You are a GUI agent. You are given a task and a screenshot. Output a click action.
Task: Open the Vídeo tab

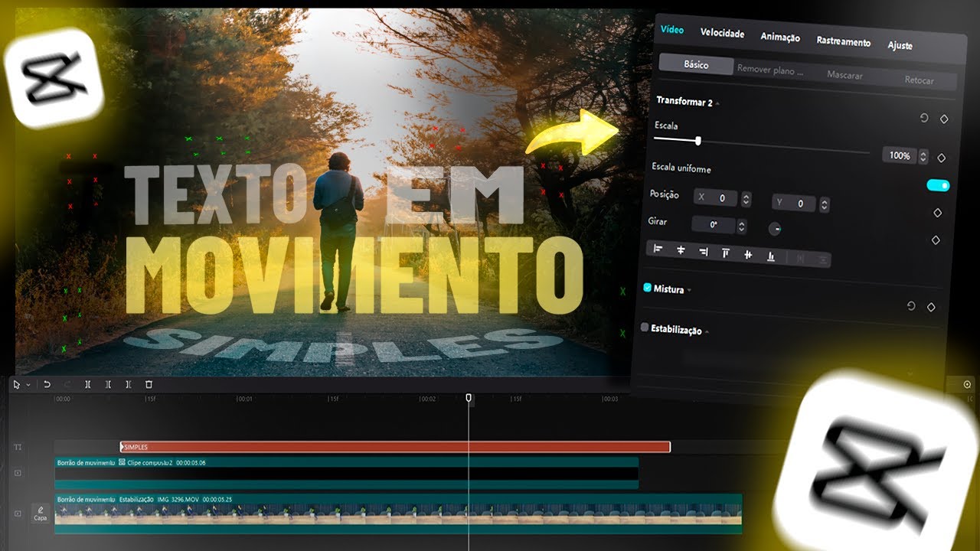click(672, 29)
